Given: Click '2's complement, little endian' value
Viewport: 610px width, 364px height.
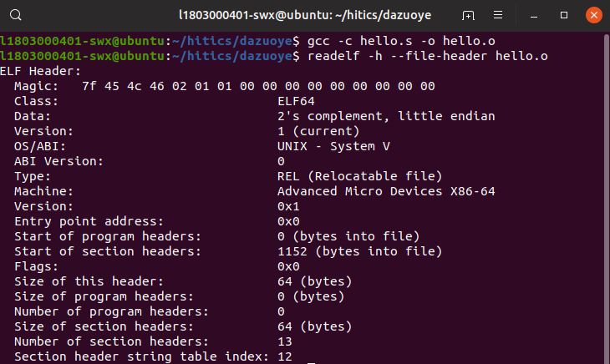Looking at the screenshot, I should tap(386, 116).
